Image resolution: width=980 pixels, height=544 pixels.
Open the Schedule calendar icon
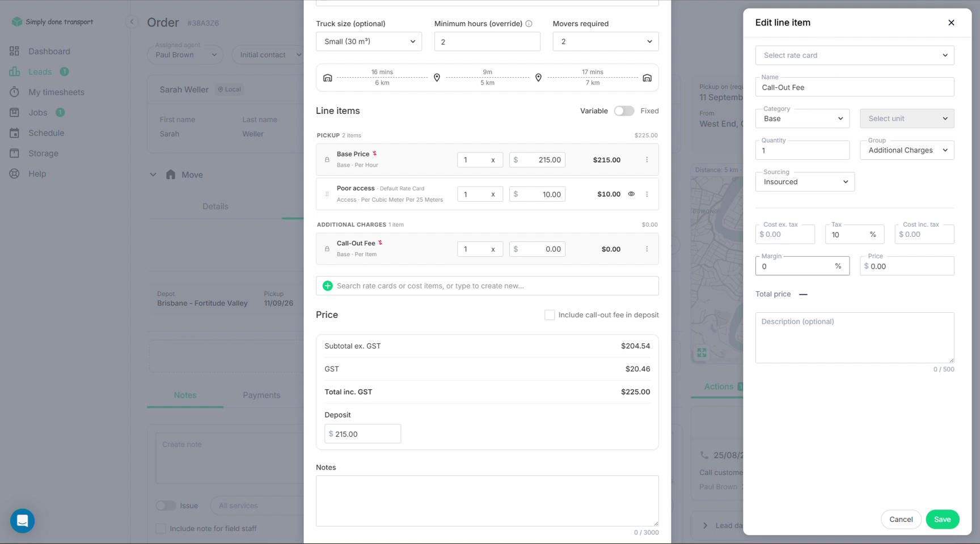[14, 133]
